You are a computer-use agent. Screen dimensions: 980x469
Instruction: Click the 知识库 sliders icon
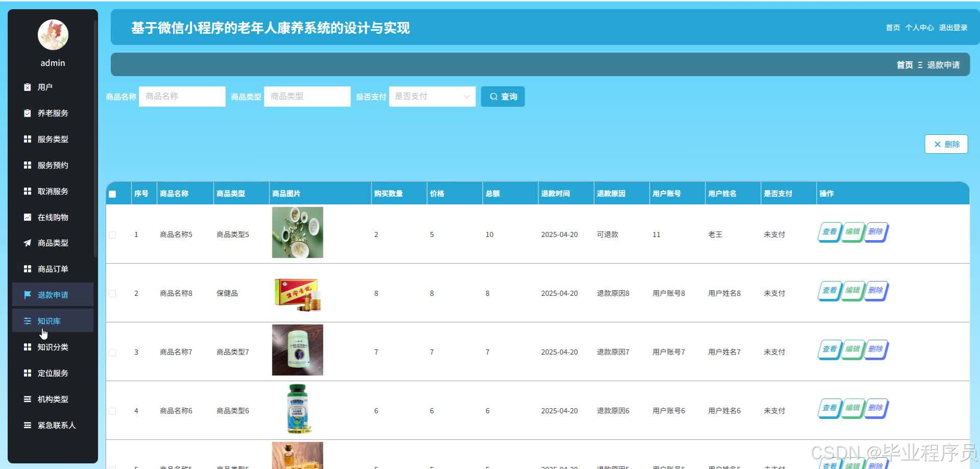[x=28, y=321]
